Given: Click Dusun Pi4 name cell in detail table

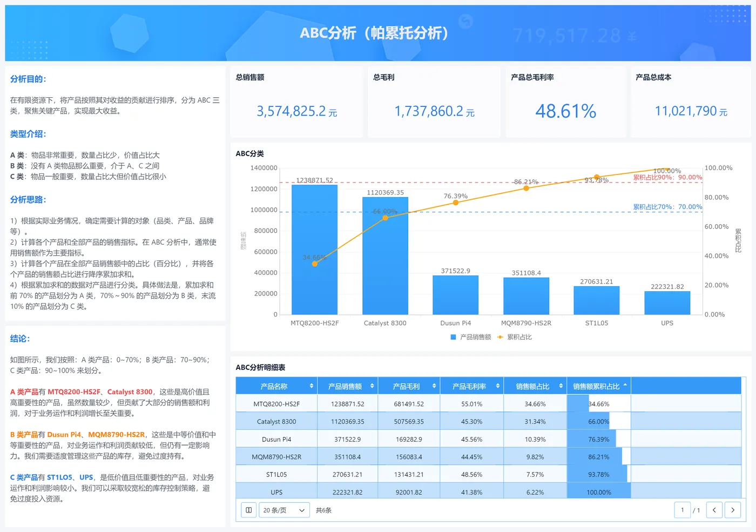Looking at the screenshot, I should pyautogui.click(x=276, y=439).
